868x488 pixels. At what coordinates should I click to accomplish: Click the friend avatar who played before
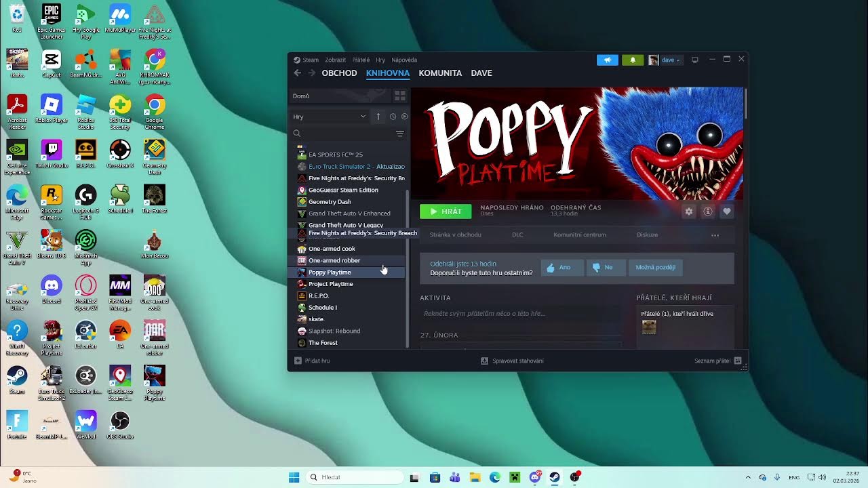point(649,327)
